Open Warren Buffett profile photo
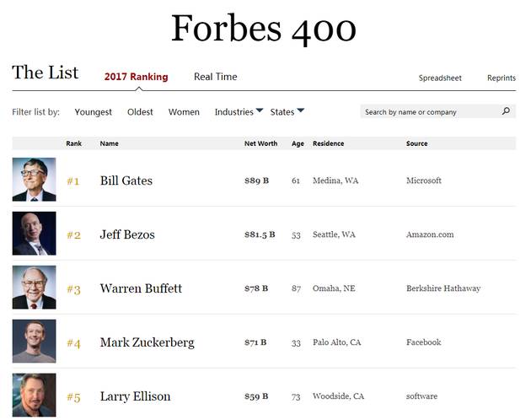 [x=34, y=288]
